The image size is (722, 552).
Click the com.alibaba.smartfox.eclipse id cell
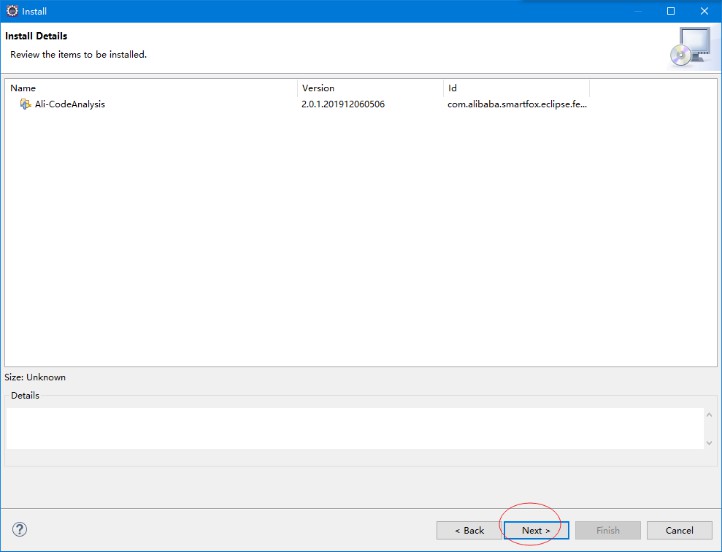tap(517, 104)
